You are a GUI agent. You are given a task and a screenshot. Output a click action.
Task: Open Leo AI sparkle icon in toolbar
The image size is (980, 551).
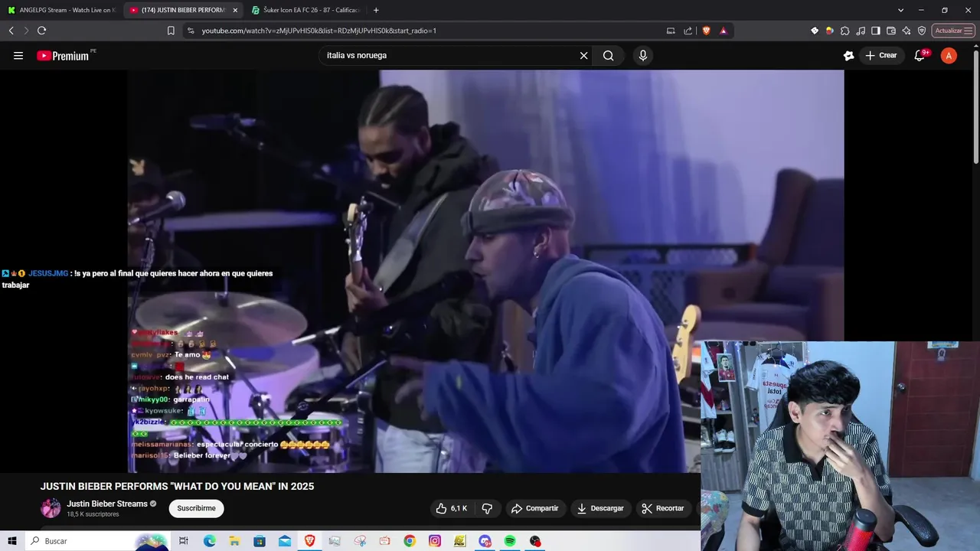click(906, 31)
